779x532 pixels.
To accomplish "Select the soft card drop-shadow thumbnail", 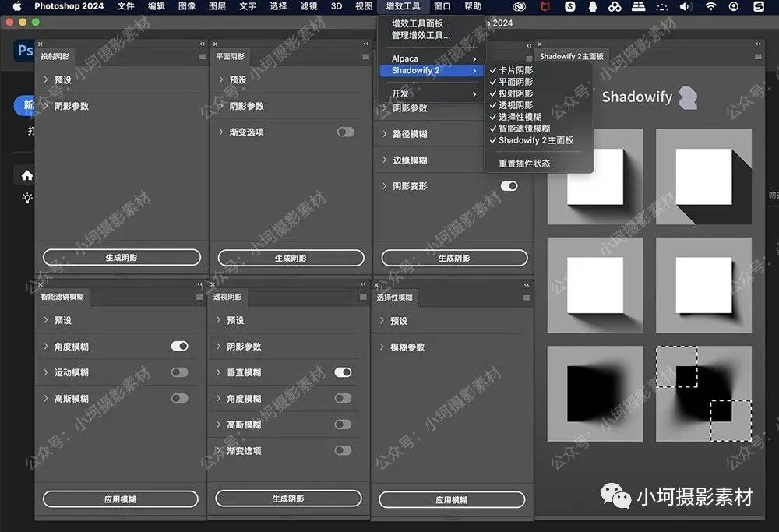I will [x=595, y=177].
